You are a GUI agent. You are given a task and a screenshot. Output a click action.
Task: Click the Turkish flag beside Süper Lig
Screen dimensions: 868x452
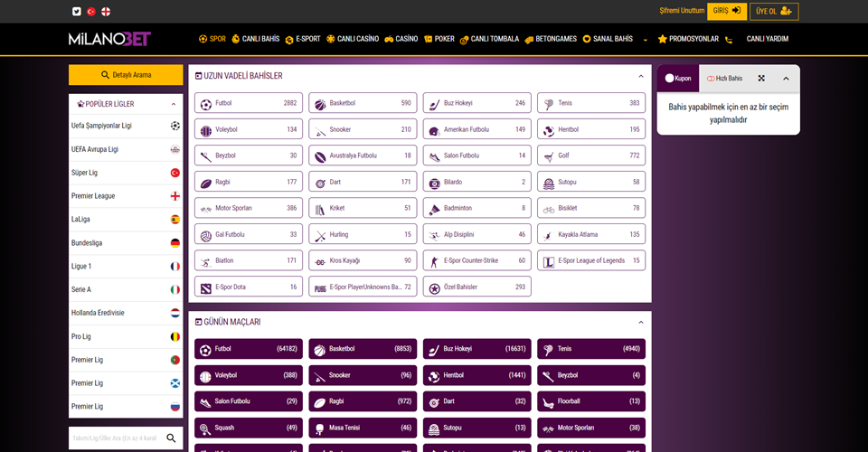(x=175, y=173)
